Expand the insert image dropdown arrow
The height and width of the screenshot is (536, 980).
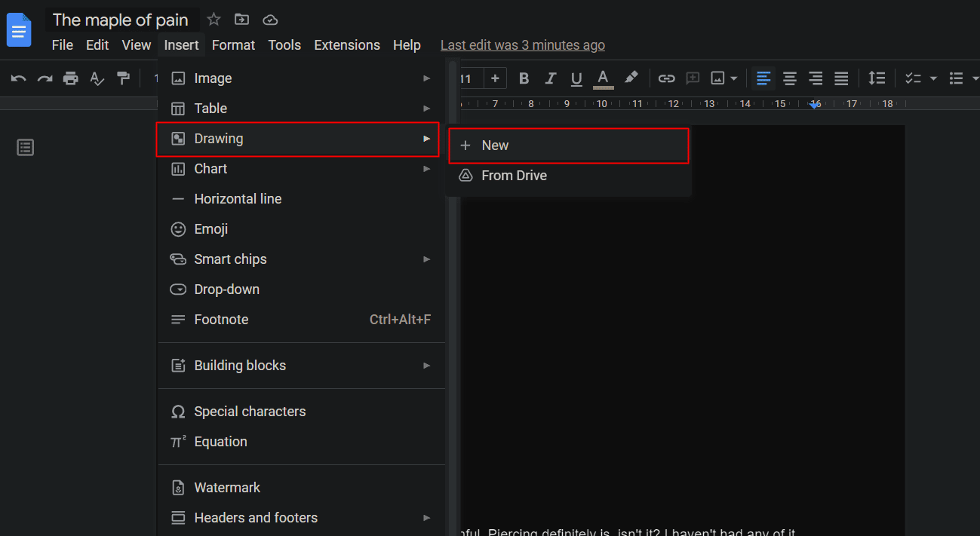click(x=733, y=78)
